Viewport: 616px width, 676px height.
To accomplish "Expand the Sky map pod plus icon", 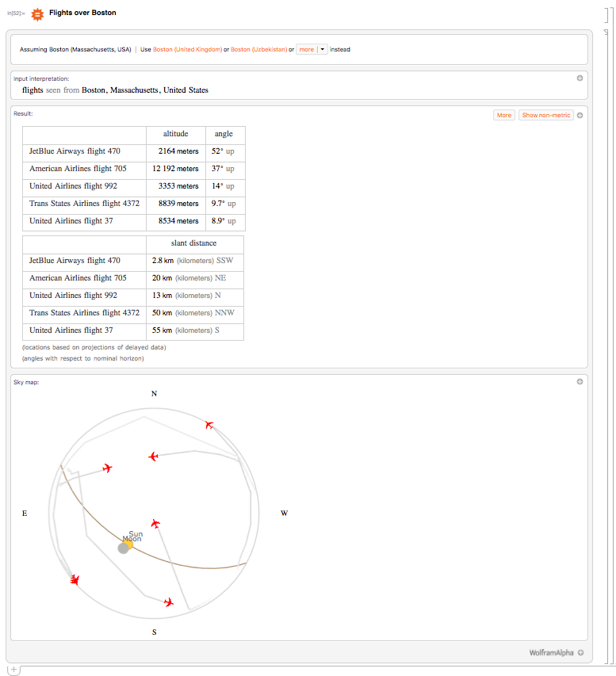I will pos(580,381).
